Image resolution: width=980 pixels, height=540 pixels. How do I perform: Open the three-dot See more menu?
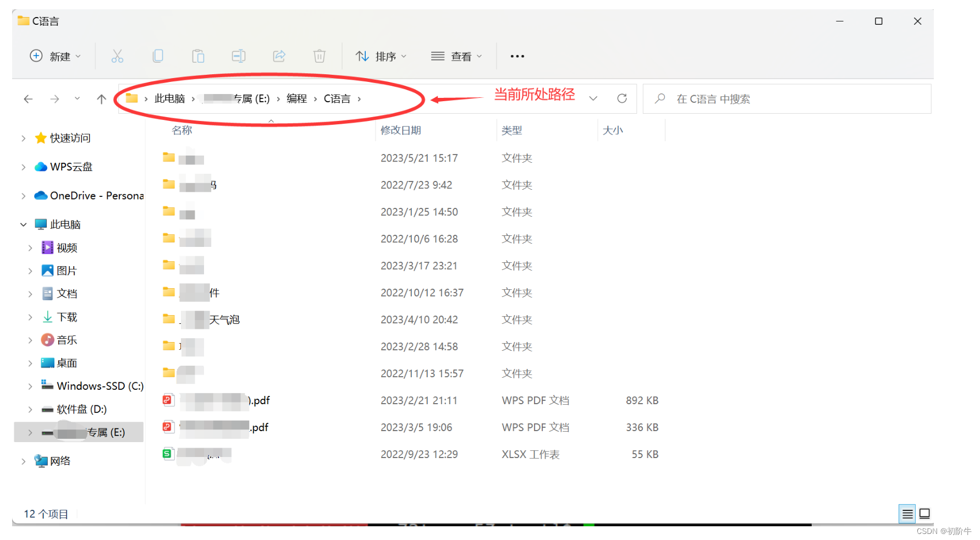pyautogui.click(x=517, y=56)
